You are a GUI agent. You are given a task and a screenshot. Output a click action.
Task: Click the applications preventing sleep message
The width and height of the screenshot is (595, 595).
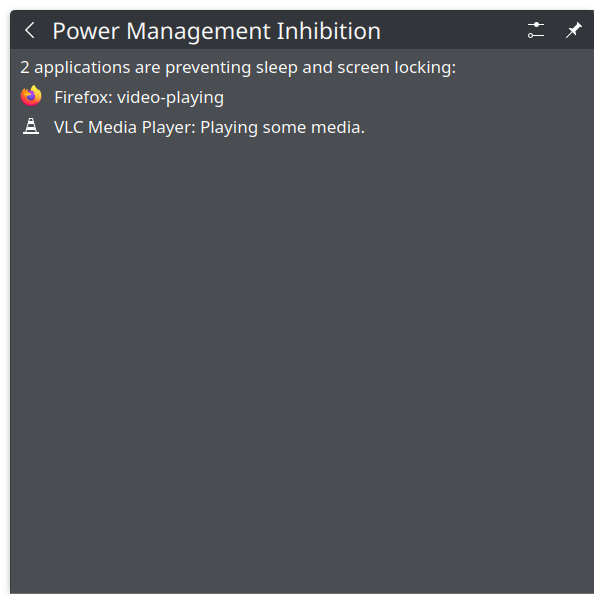pos(238,68)
